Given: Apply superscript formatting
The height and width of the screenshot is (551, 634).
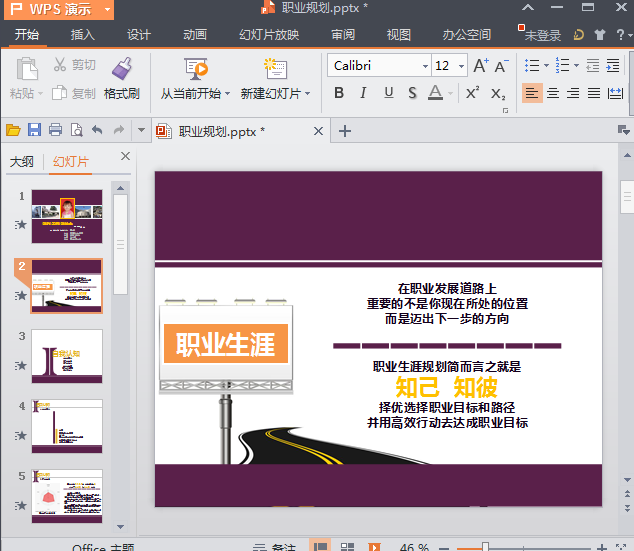Looking at the screenshot, I should coord(473,93).
